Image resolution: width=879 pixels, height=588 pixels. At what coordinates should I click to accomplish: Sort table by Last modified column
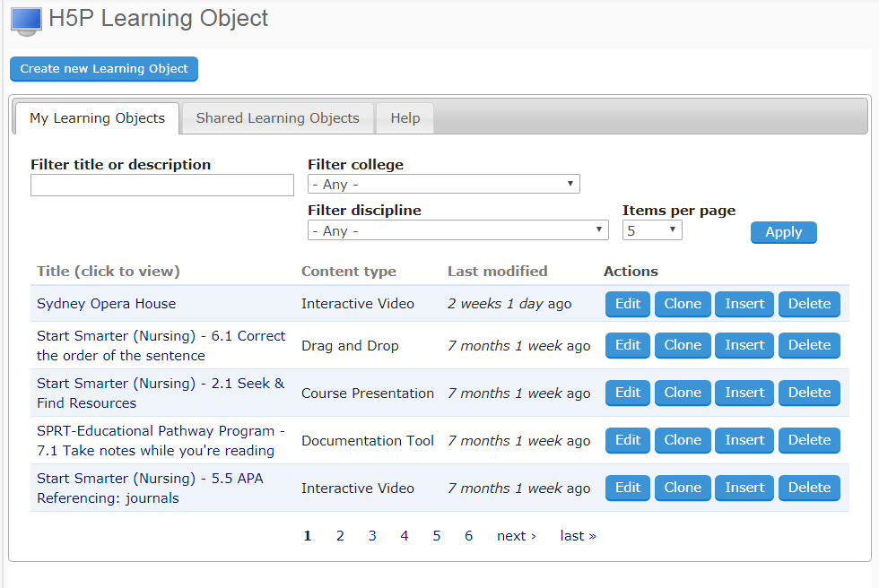tap(497, 272)
